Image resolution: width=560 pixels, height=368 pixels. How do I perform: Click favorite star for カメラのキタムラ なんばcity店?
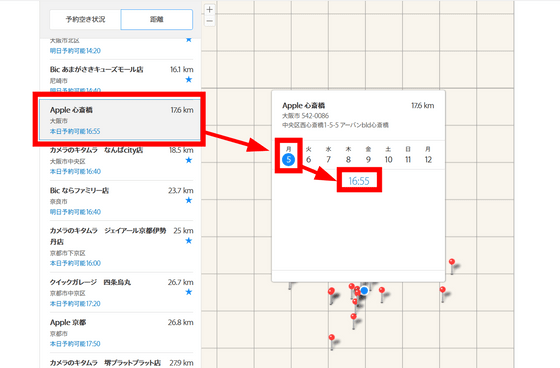(x=189, y=160)
